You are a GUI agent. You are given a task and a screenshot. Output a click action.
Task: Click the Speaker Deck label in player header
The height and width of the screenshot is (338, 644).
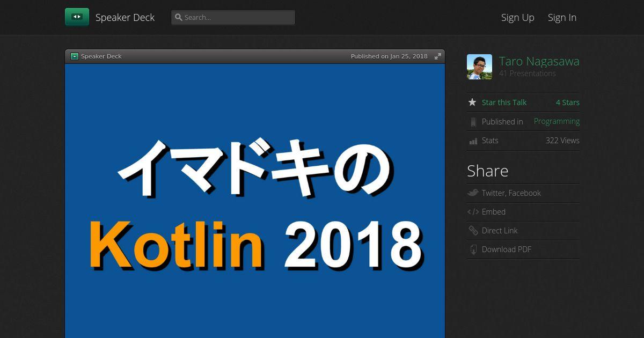click(x=101, y=56)
